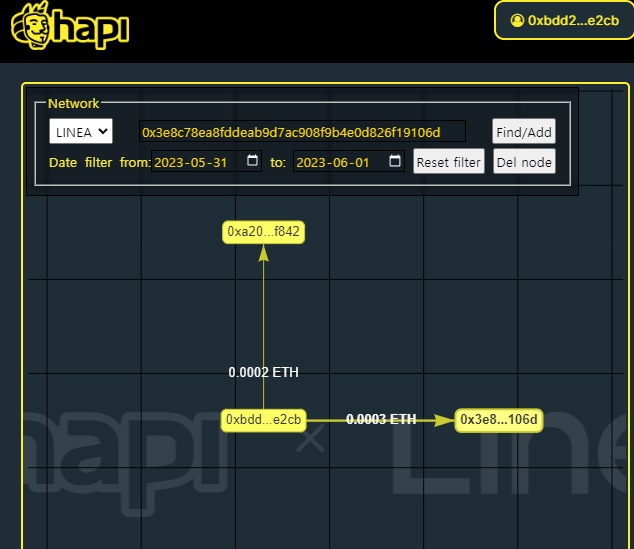634x549 pixels.
Task: Click the Find/Add button
Action: pos(524,131)
